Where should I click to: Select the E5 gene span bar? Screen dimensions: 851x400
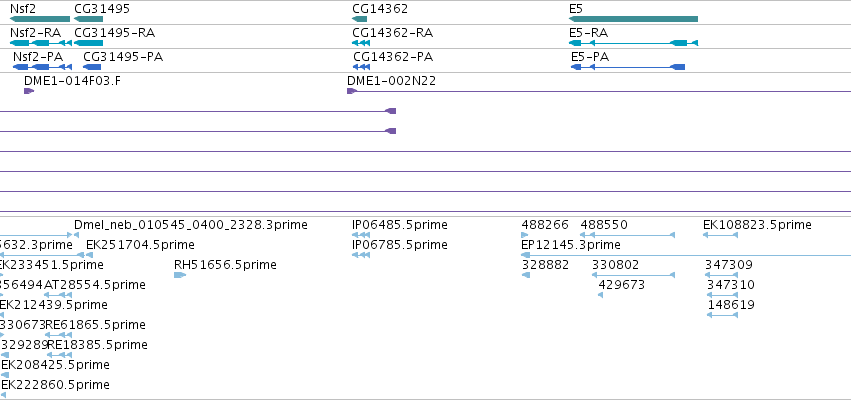pyautogui.click(x=633, y=19)
